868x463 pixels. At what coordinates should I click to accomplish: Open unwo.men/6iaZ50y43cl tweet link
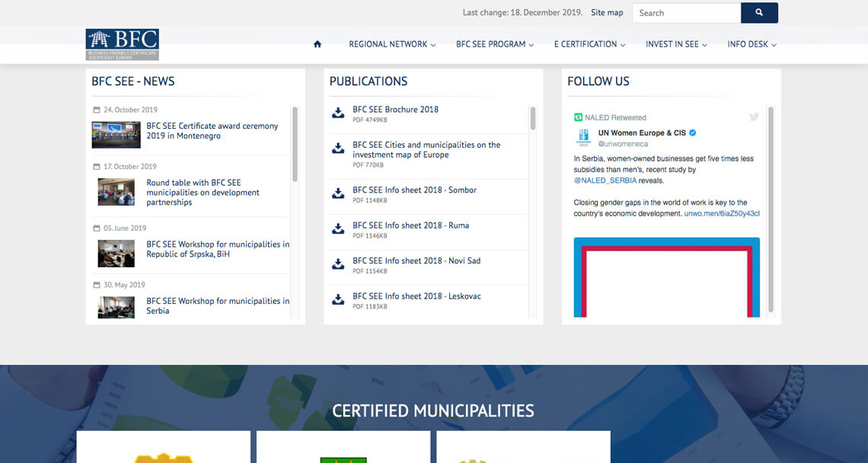click(x=722, y=213)
